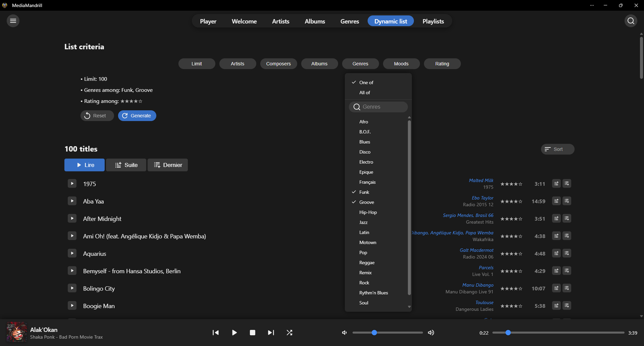The image size is (644, 346).
Task: Open the Sort options dropdown
Action: click(557, 149)
